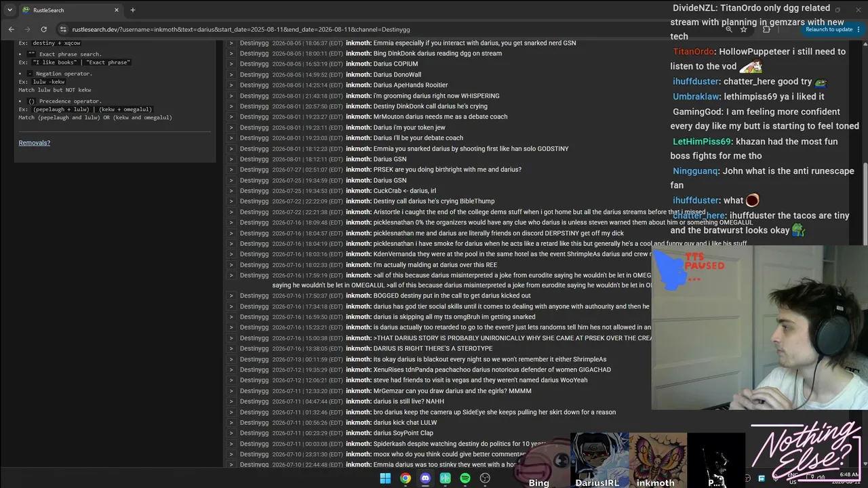Viewport: 868px width, 488px height.
Task: Click "Destinygg" in the Darius DonoWall row
Action: 254,75
